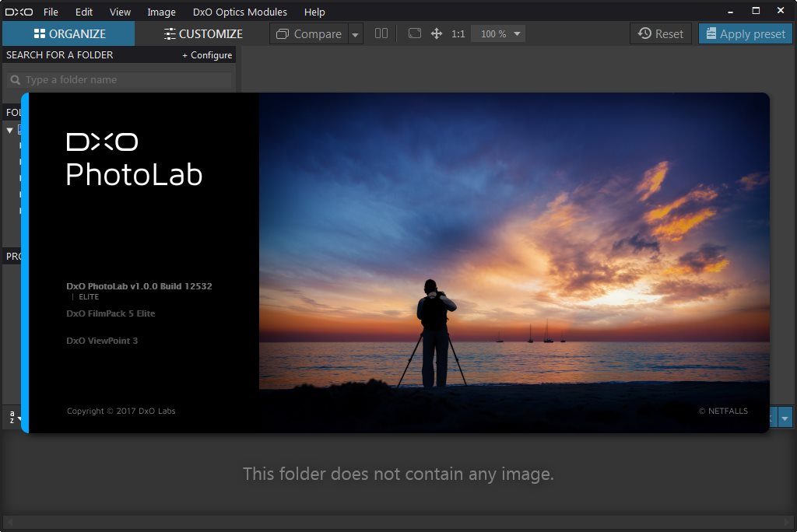
Task: Open the Image menu
Action: pyautogui.click(x=161, y=12)
